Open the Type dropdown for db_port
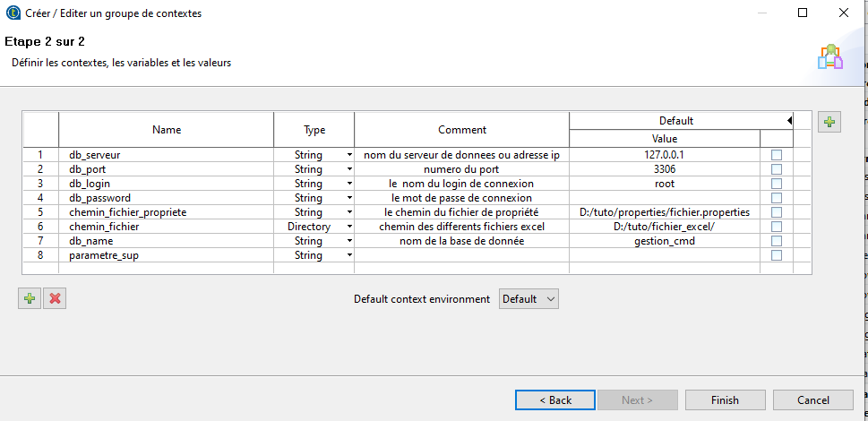The width and height of the screenshot is (868, 421). (349, 169)
